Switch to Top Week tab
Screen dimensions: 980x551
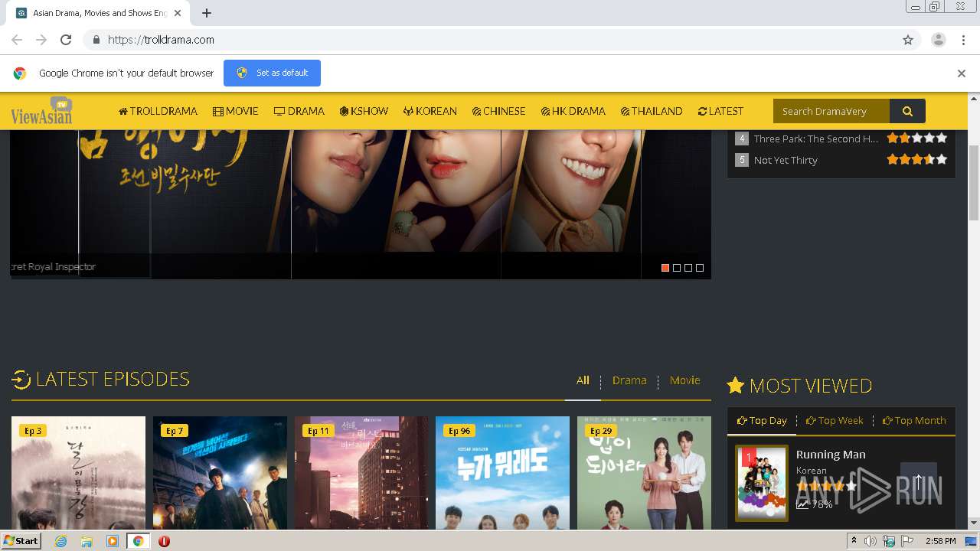point(835,420)
